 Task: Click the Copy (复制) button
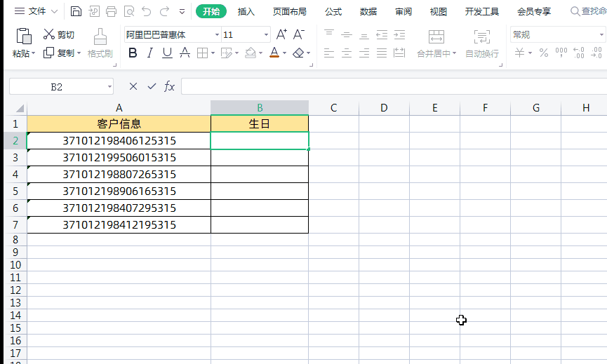tap(59, 53)
